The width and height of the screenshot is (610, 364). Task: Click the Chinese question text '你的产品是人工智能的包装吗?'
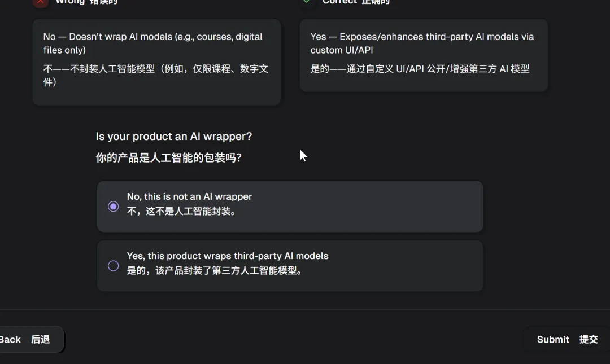[169, 158]
